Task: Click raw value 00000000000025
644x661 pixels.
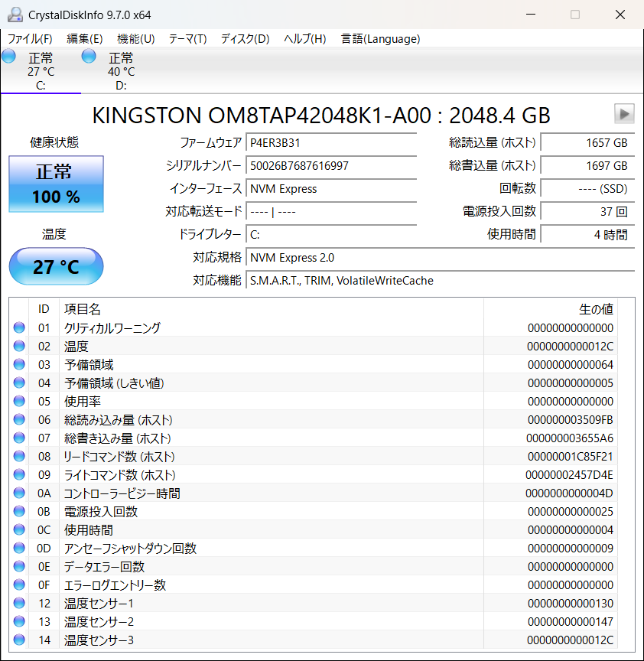Action: click(571, 512)
